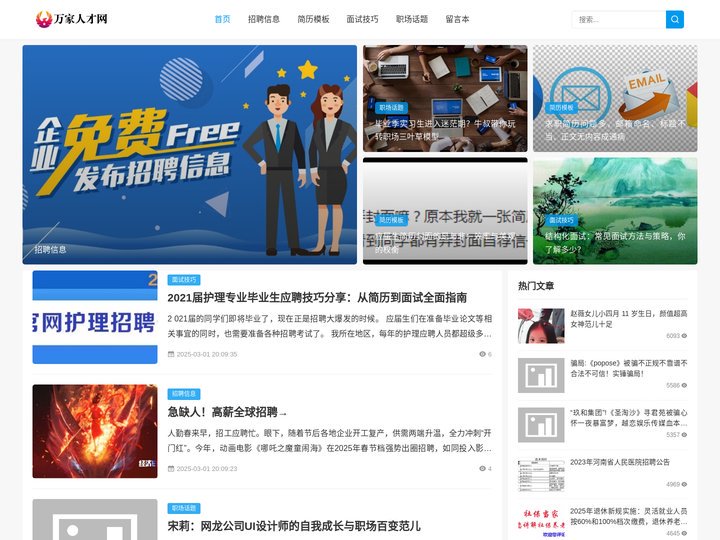720x540 pixels.
Task: Click the 网护理招聘 article thumbnail
Action: [x=95, y=317]
